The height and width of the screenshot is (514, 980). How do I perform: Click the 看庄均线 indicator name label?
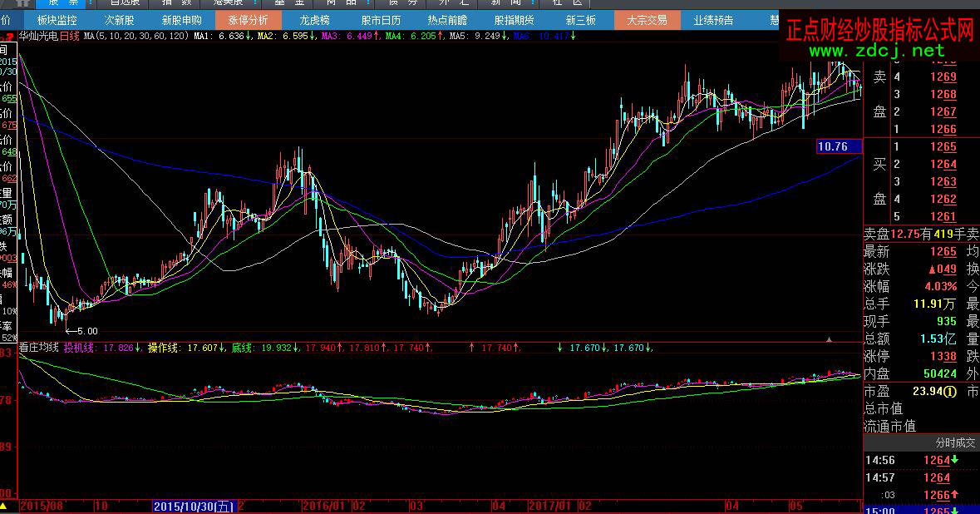point(39,347)
